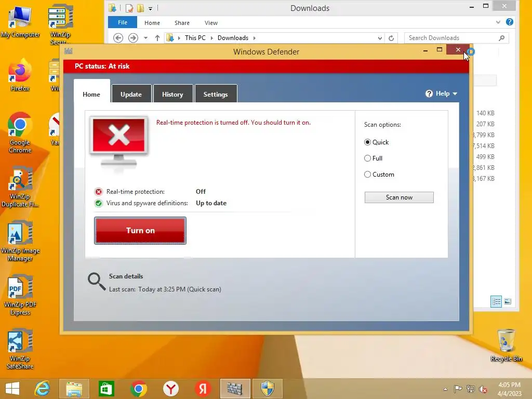The image size is (532, 399).
Task: Open Quick Access Toolbar customize dropdown
Action: coord(150,8)
